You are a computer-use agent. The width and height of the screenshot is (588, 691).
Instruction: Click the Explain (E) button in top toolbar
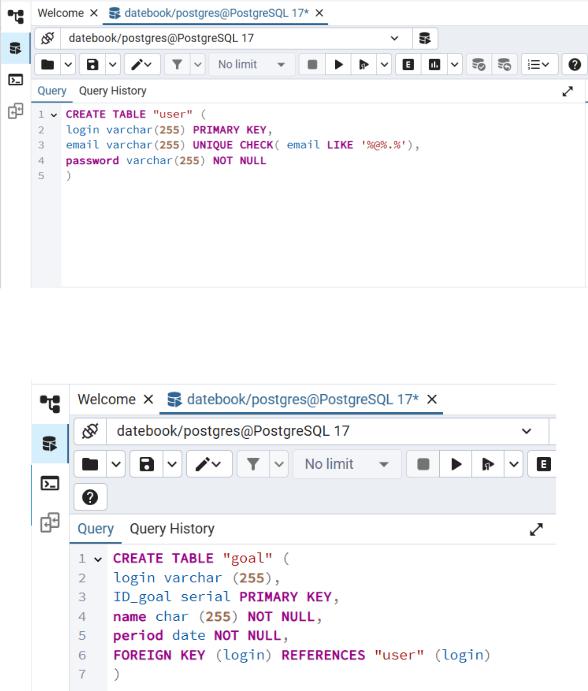408,65
